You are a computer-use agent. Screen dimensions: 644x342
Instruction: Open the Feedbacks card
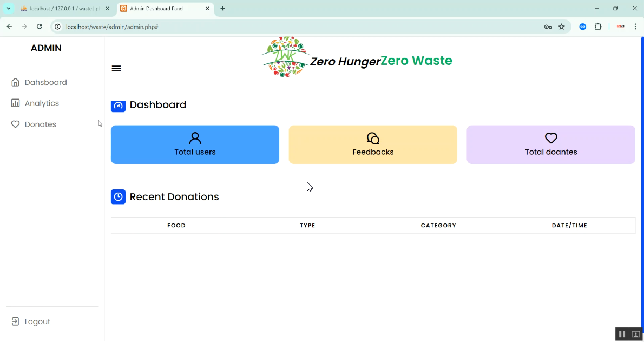coord(373,144)
